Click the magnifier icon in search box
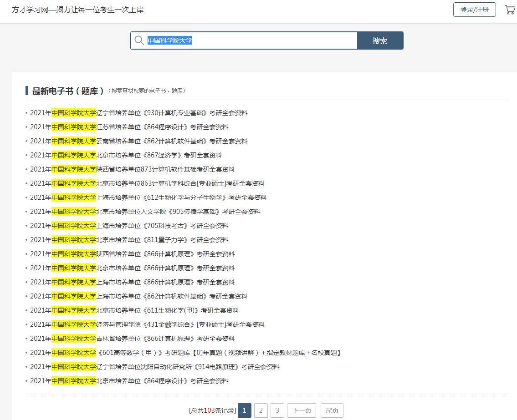Image resolution: width=517 pixels, height=420 pixels. (x=139, y=40)
